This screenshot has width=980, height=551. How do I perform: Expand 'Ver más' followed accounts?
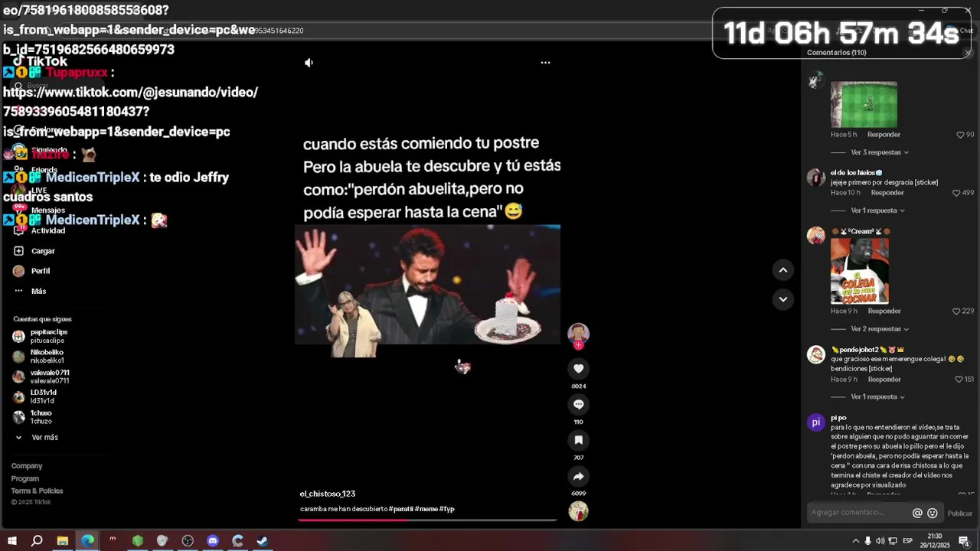44,438
